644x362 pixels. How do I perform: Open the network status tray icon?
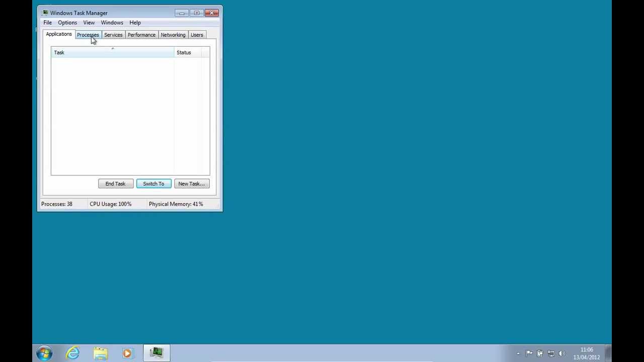tap(551, 353)
